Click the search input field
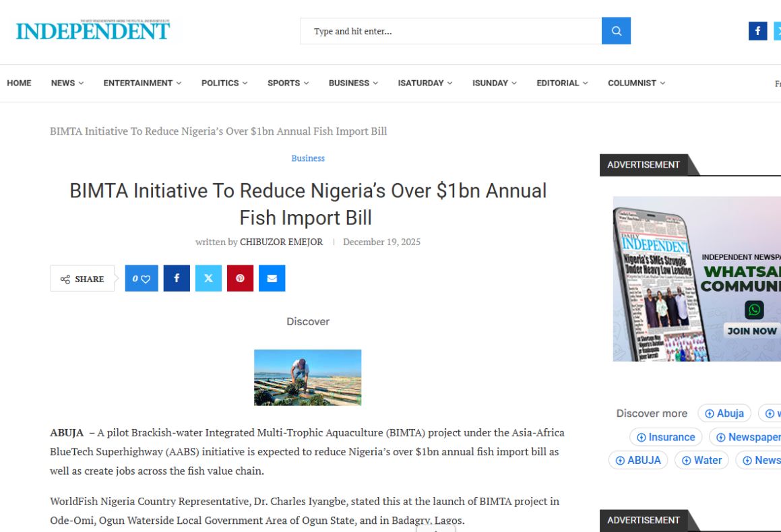The image size is (781, 532). 450,31
